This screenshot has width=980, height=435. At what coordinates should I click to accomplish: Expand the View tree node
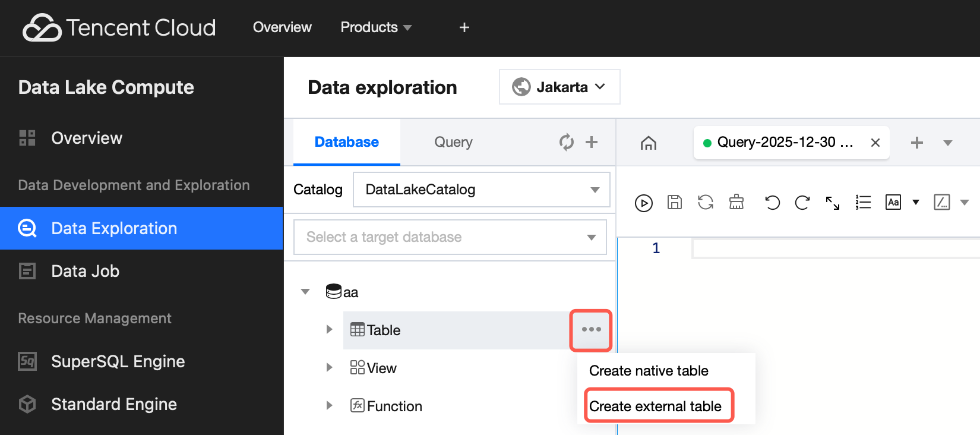[329, 368]
